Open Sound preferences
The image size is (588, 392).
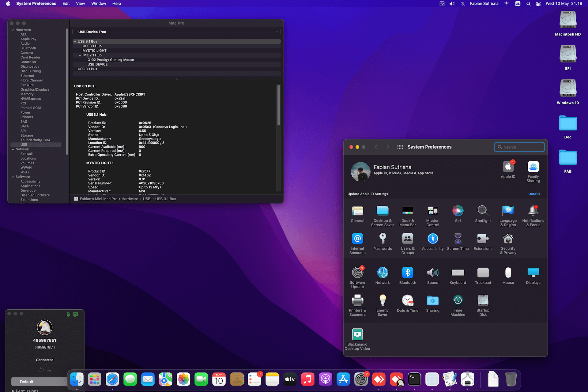point(433,276)
